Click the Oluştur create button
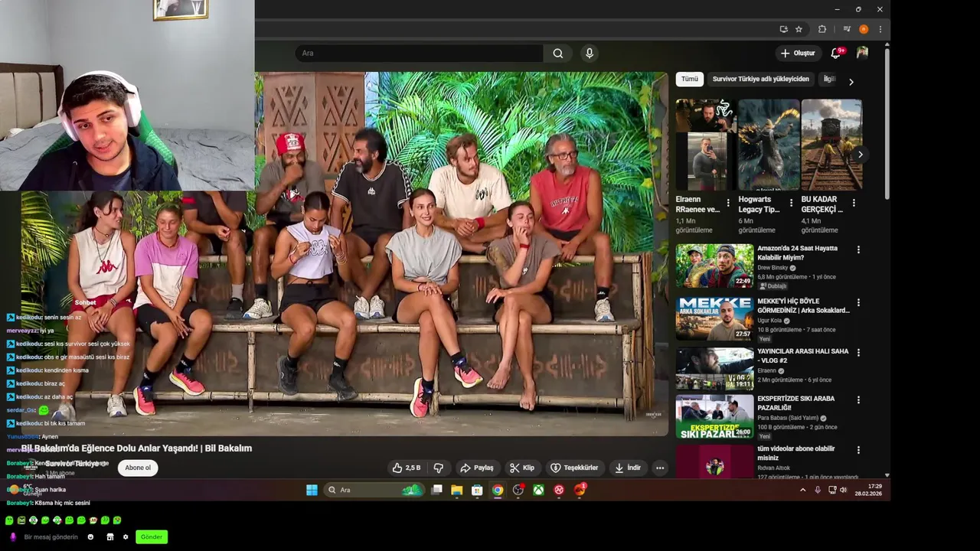Screen dimensions: 980x551 [798, 53]
